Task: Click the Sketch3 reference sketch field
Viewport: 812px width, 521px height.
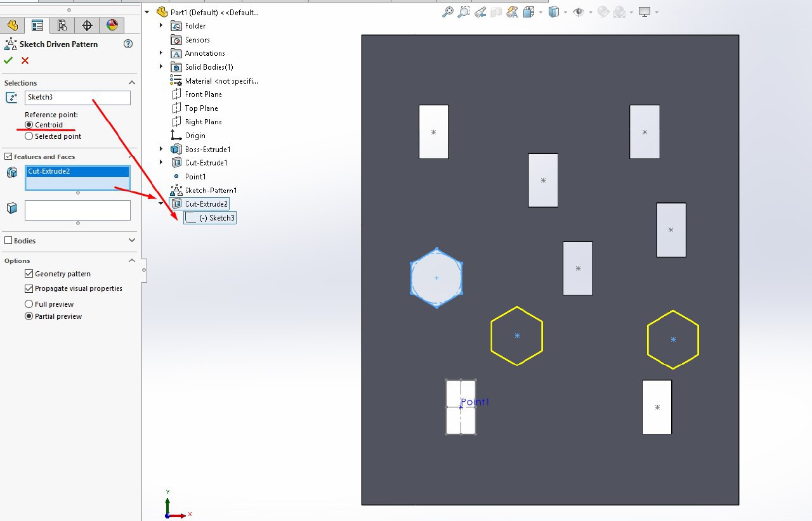Action: coord(77,98)
